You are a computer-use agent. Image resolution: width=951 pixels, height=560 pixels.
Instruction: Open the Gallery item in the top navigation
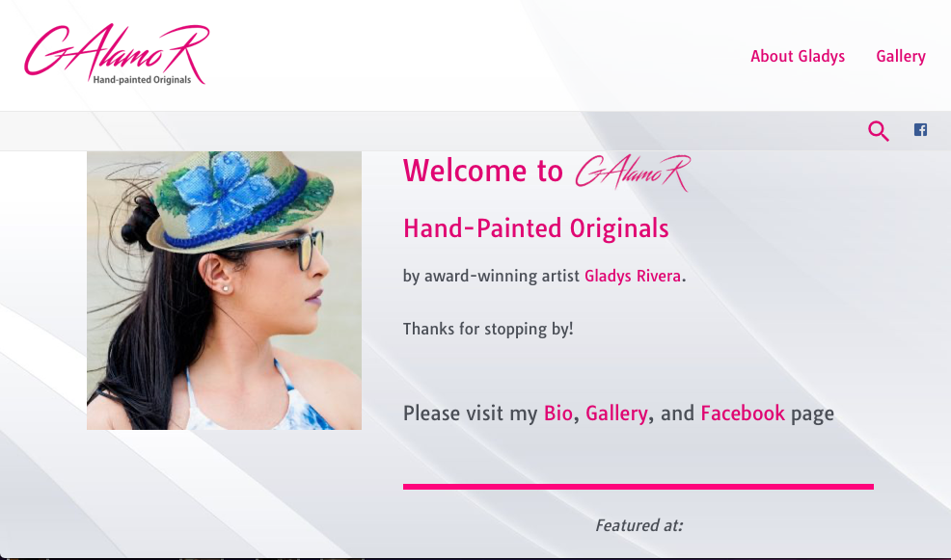point(901,56)
